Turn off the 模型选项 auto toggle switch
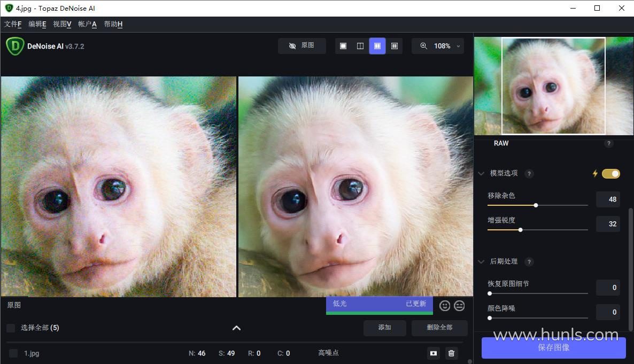Viewport: 634px width, 364px height. [610, 173]
